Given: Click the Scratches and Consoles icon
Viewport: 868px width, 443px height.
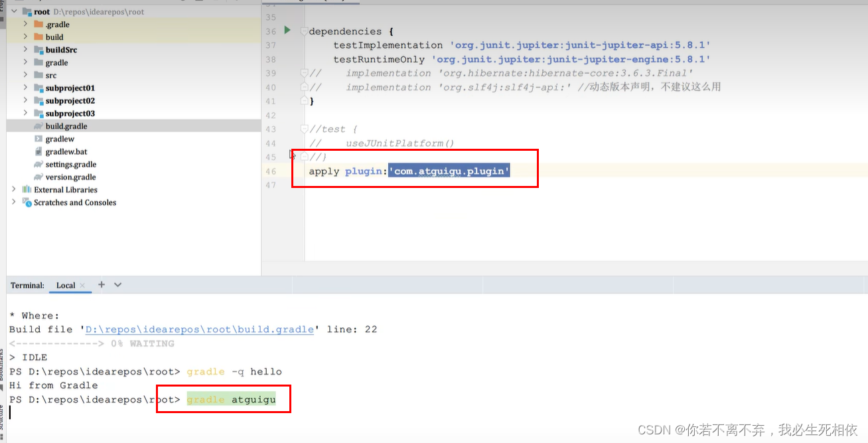Looking at the screenshot, I should pos(27,202).
